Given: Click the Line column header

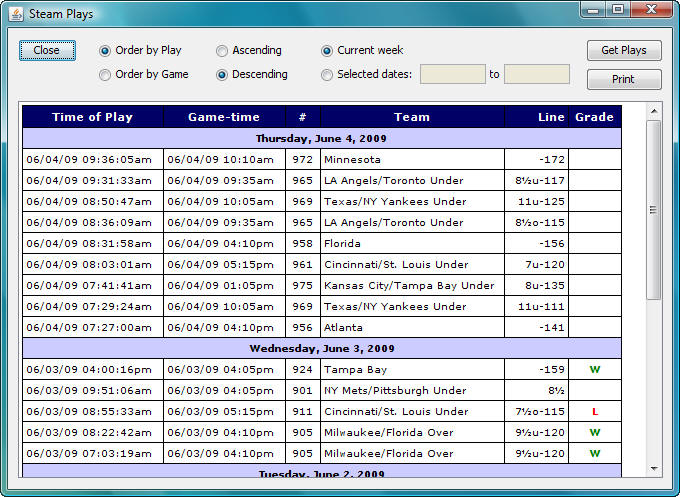Looking at the screenshot, I should pyautogui.click(x=536, y=117).
